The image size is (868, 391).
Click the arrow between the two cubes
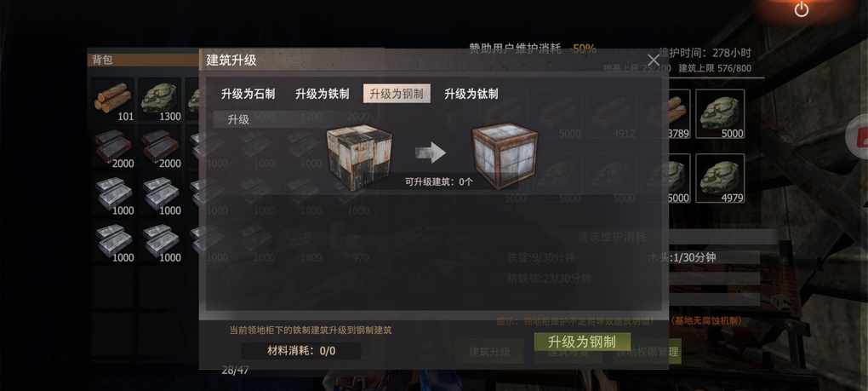pyautogui.click(x=431, y=152)
